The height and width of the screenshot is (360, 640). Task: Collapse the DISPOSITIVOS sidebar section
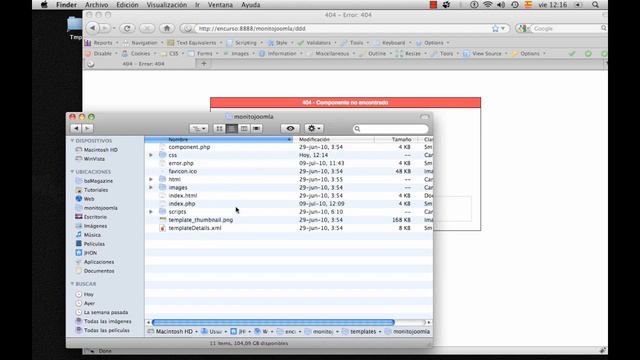(x=72, y=140)
